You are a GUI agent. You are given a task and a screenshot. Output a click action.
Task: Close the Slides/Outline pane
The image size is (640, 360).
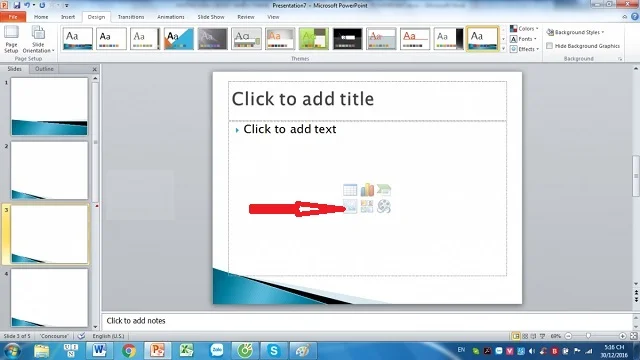[95, 69]
